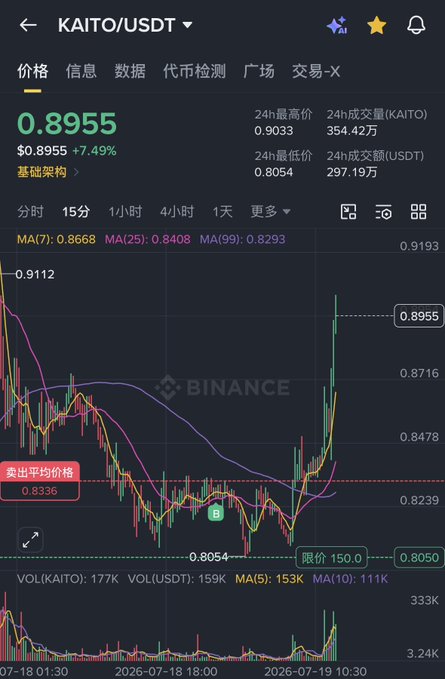Tap the 卖出平均价格 0.8336 label
The image size is (445, 679).
pyautogui.click(x=39, y=481)
